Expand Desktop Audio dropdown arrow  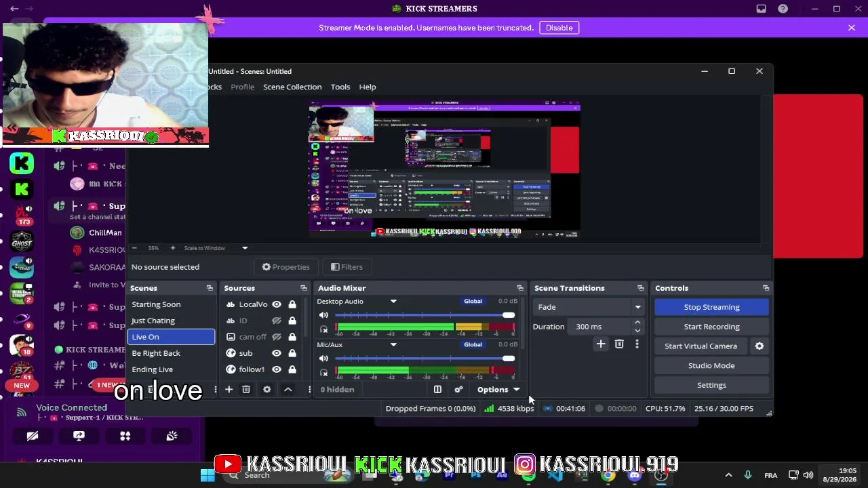click(393, 302)
